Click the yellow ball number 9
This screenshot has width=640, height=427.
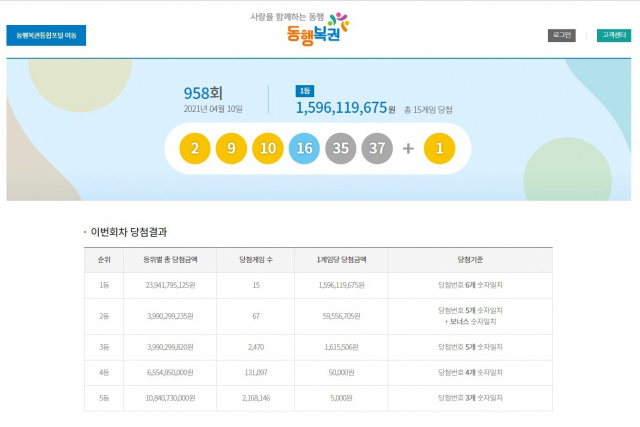coord(231,148)
